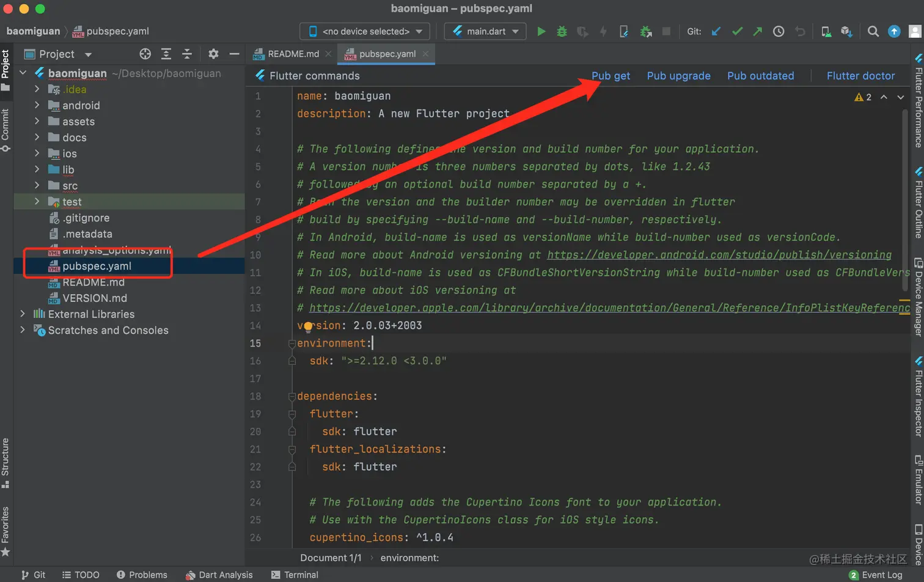This screenshot has height=582, width=924.
Task: Click the Flutter Hot Reload lightning icon
Action: (603, 31)
